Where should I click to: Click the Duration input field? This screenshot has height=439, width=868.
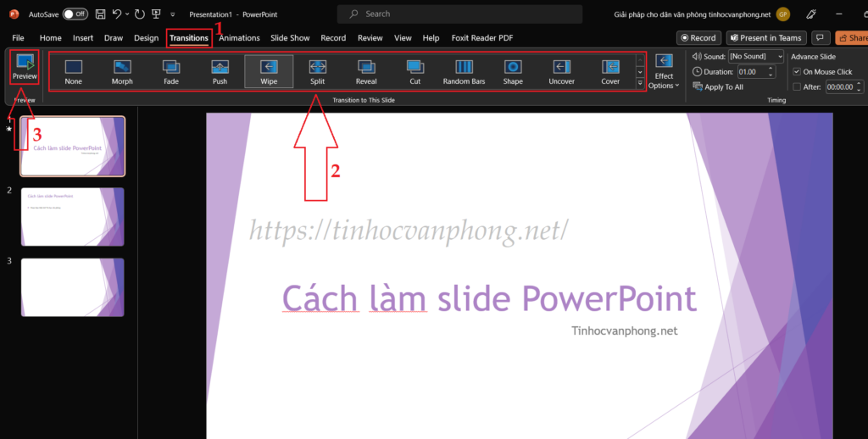pos(751,72)
